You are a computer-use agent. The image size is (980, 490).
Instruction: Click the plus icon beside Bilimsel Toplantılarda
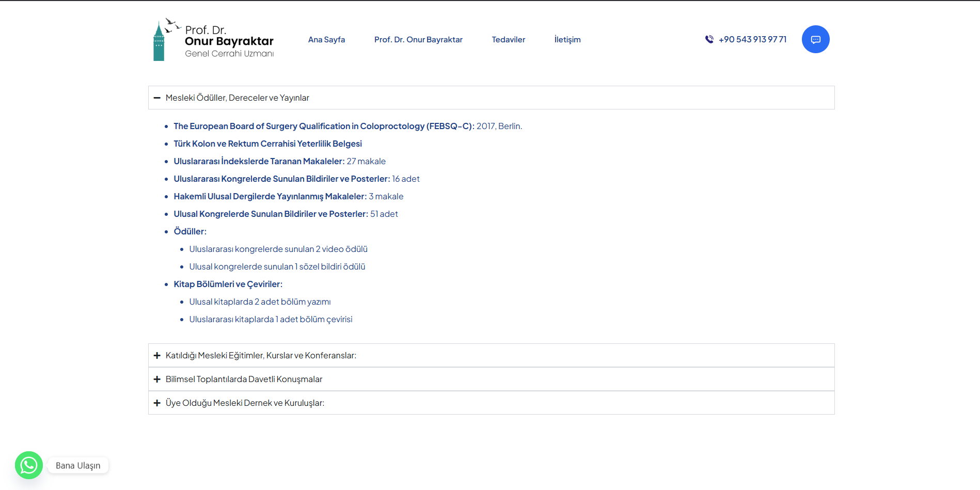click(x=157, y=379)
